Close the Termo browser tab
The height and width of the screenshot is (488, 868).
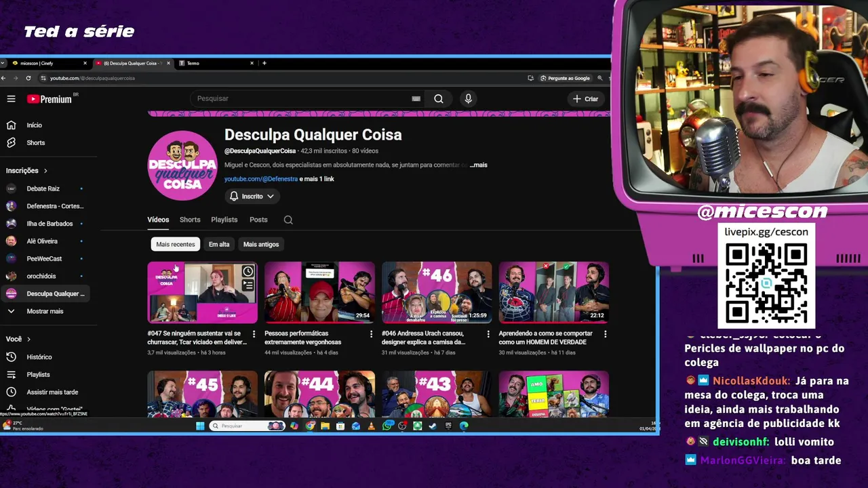point(252,63)
